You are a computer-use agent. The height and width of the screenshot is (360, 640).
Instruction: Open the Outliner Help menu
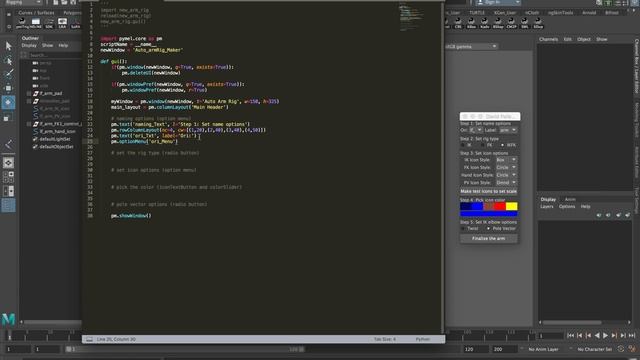click(x=63, y=46)
